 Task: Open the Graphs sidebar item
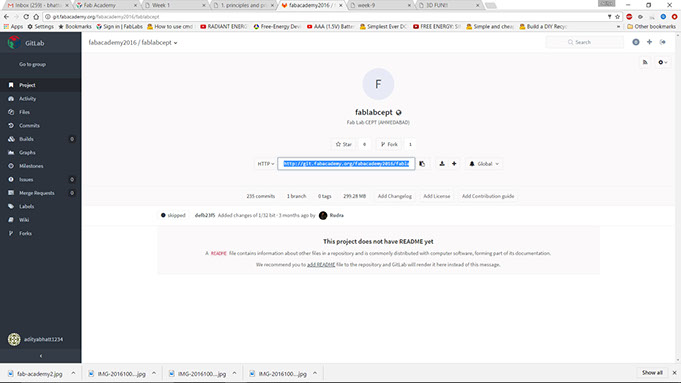click(40, 152)
